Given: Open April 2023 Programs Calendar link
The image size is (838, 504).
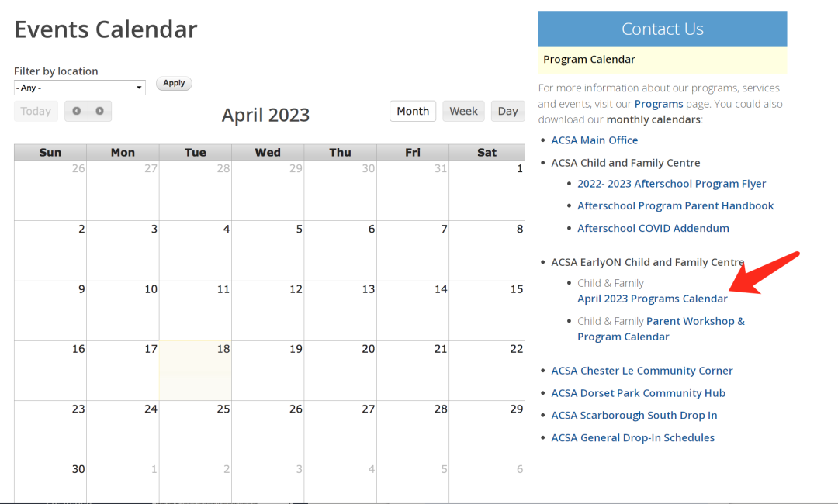Looking at the screenshot, I should (652, 299).
